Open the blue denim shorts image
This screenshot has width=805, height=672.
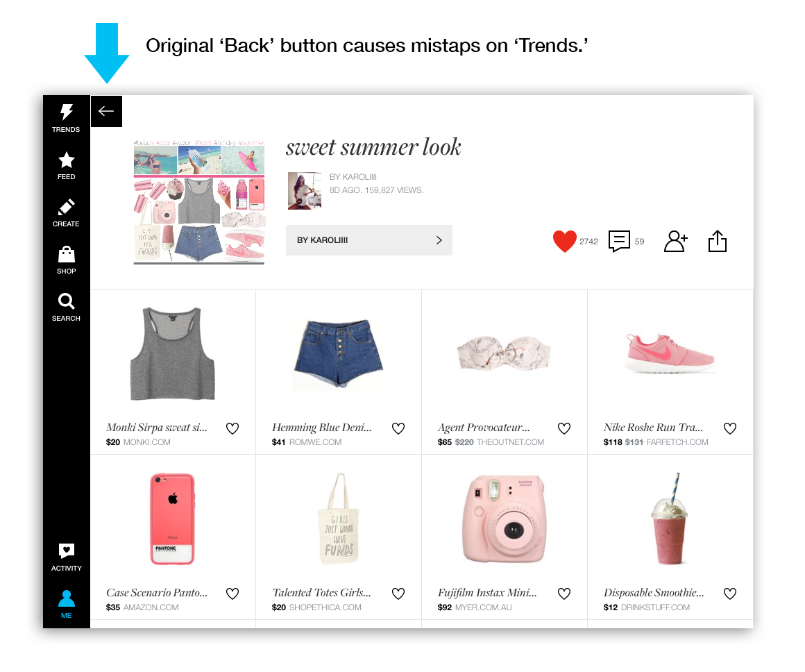[339, 353]
